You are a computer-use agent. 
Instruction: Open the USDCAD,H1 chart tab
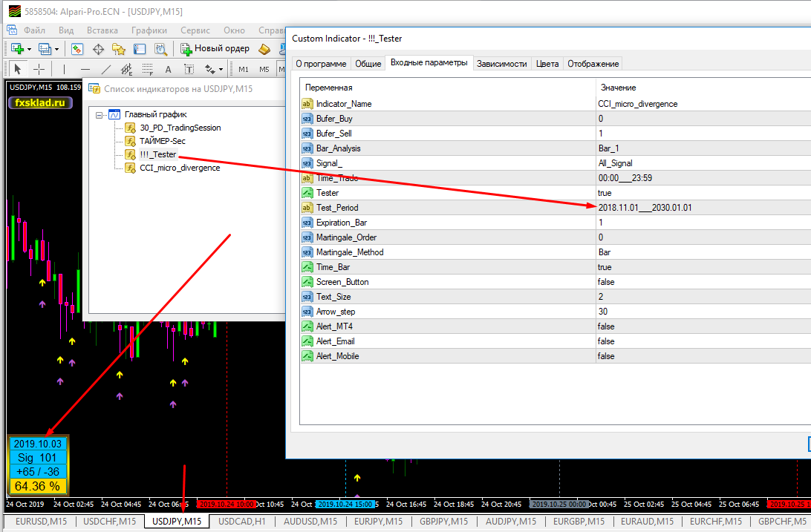pos(241,521)
